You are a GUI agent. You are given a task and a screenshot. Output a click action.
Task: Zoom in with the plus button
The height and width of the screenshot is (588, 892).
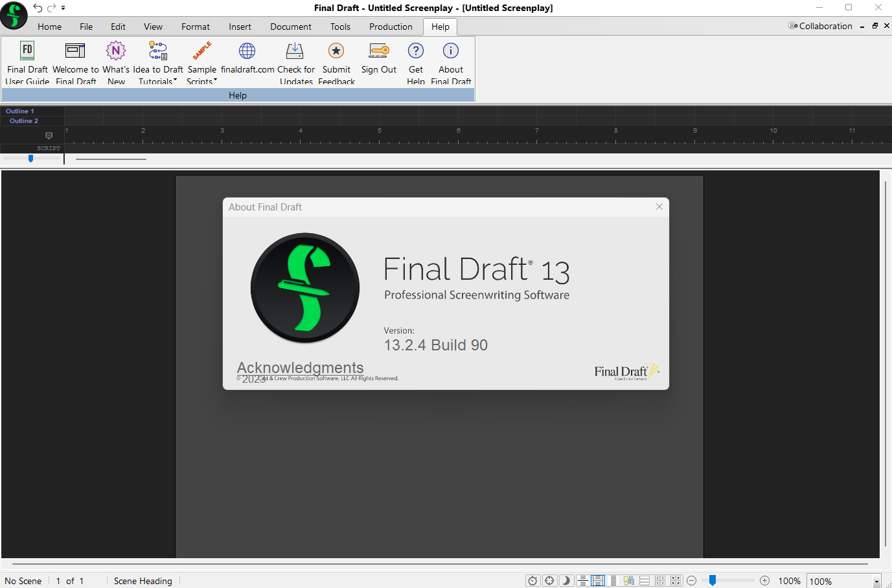click(764, 581)
